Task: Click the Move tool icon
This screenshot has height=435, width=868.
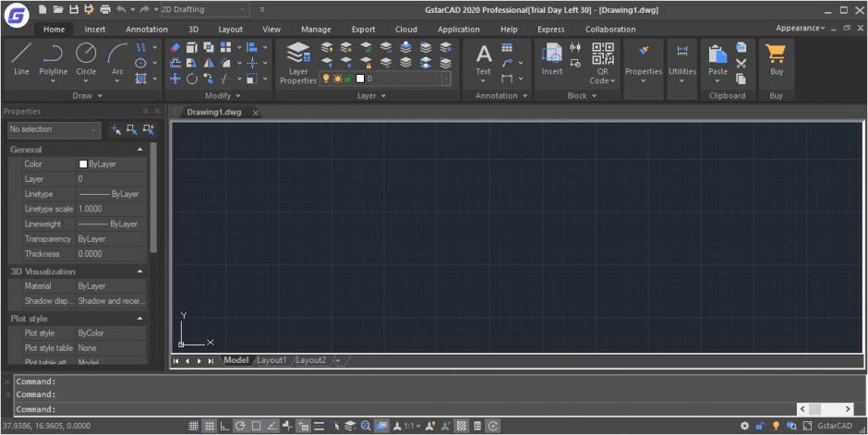Action: coord(175,79)
